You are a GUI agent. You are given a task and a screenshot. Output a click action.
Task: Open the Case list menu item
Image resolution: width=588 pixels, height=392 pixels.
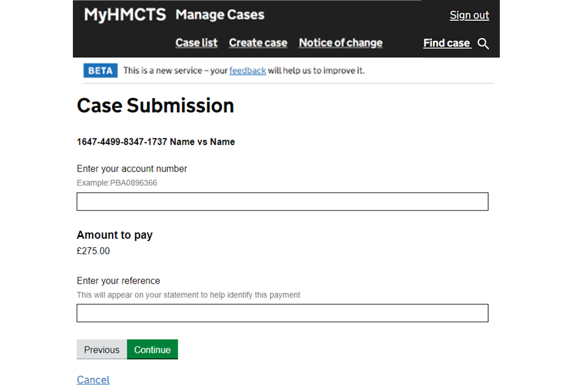click(196, 43)
